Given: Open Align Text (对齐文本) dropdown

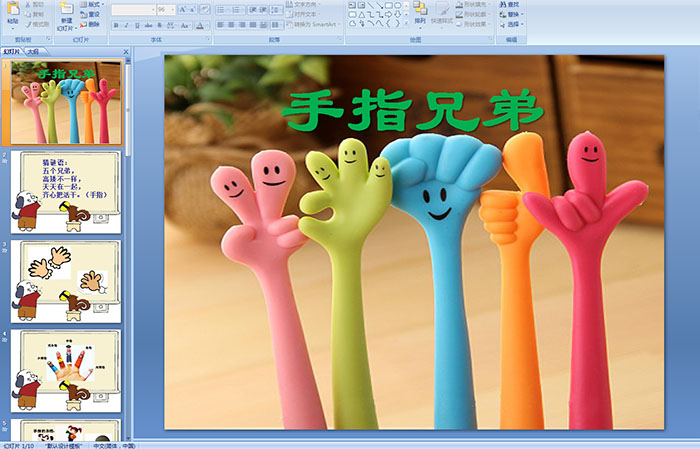Looking at the screenshot, I should click(303, 14).
